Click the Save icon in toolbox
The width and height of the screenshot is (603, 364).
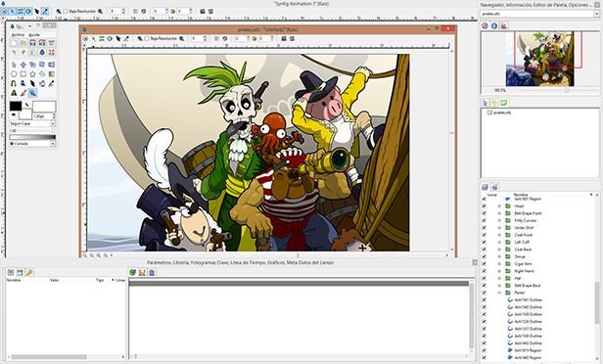(x=32, y=43)
